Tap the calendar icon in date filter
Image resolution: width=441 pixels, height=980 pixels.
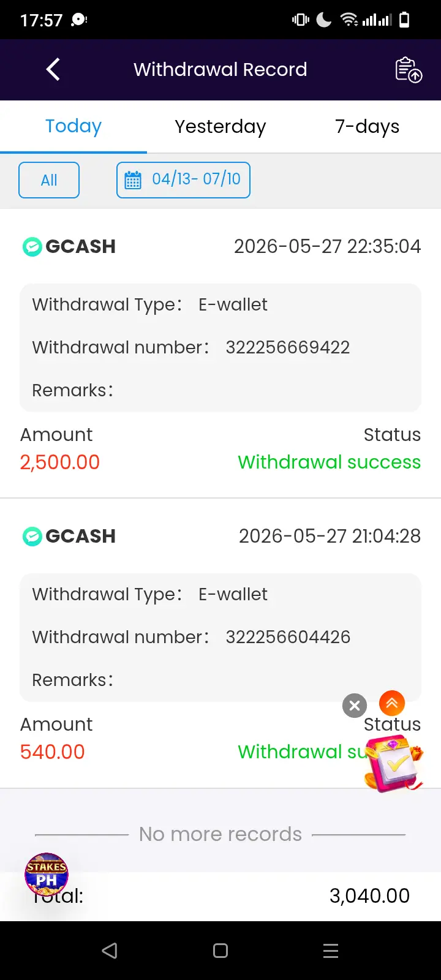[133, 180]
